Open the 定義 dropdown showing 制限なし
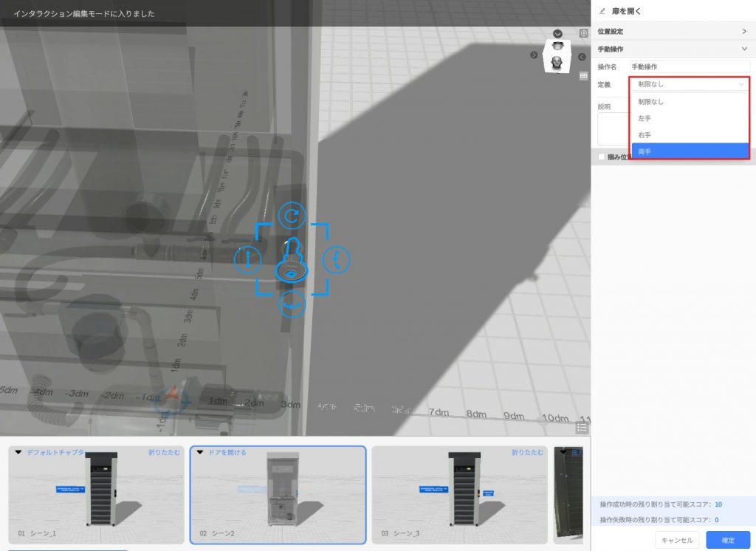This screenshot has height=551, width=756. tap(690, 84)
